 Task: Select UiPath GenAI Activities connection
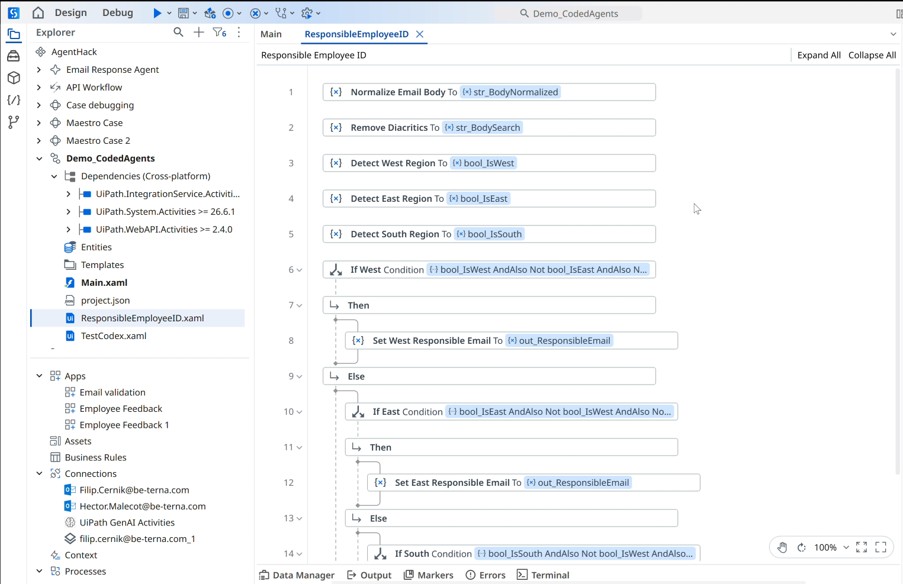point(127,522)
